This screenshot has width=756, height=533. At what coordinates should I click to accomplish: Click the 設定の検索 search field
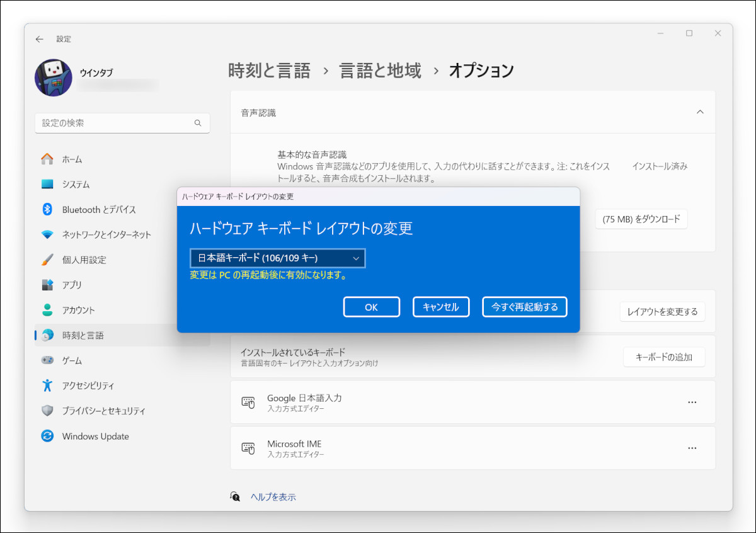pos(122,123)
